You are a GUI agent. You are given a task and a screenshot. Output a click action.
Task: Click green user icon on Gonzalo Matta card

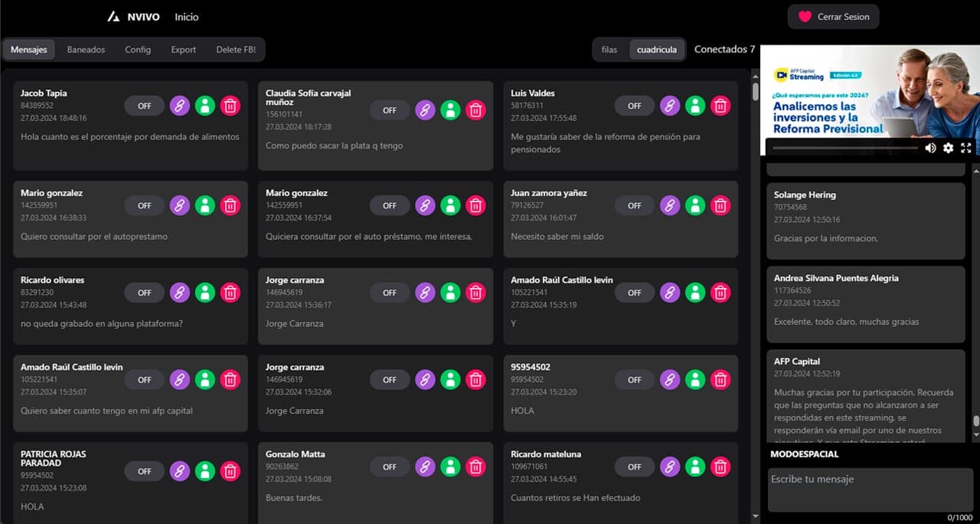coord(450,467)
